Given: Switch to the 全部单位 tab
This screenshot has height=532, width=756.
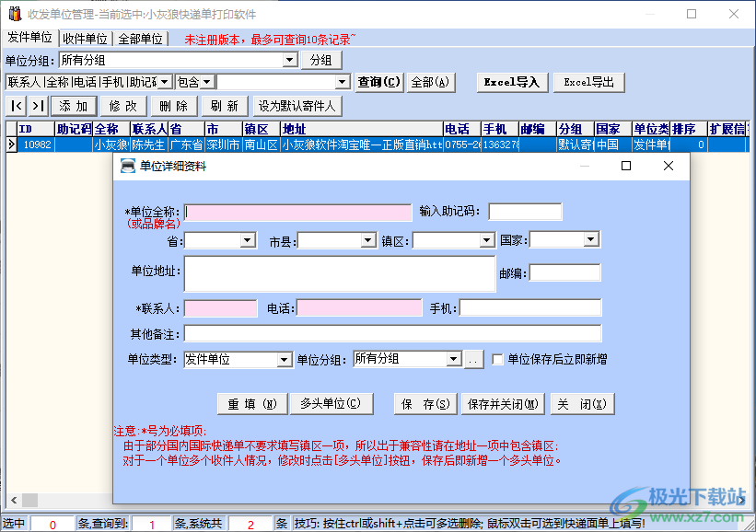Looking at the screenshot, I should point(140,39).
